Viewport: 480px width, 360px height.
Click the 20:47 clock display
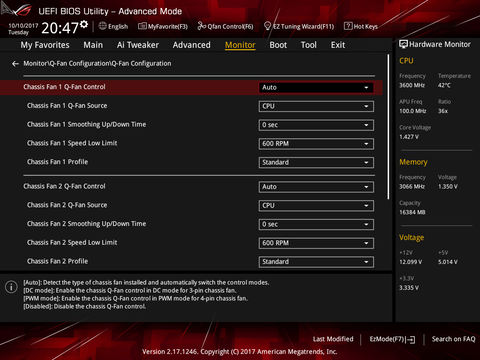[x=60, y=28]
